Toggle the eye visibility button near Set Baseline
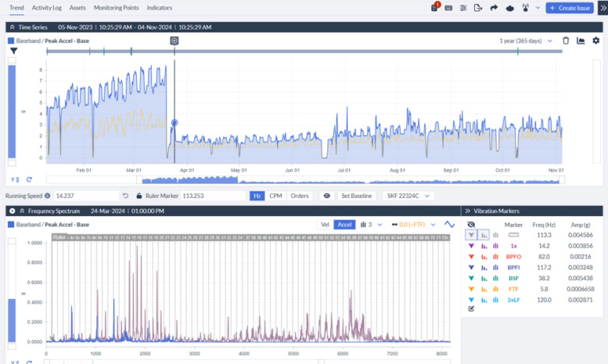Viewport: 608px width, 364px height. [x=327, y=195]
